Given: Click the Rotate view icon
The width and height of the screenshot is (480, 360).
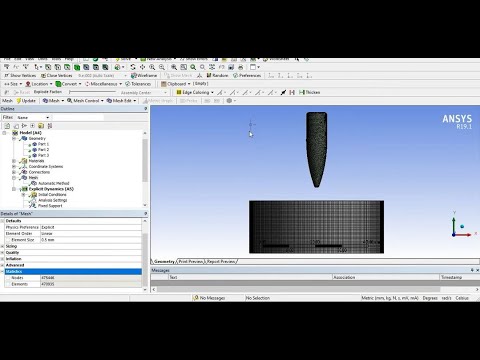Looking at the screenshot, I should (x=133, y=67).
